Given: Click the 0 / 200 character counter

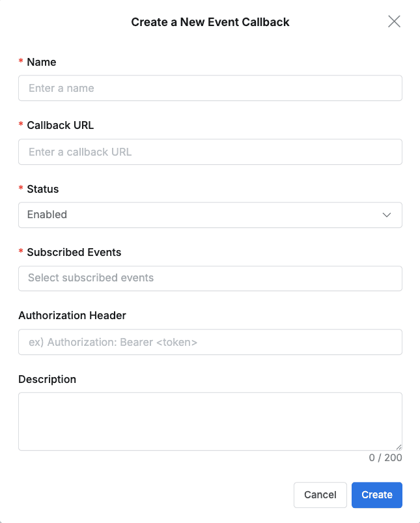Looking at the screenshot, I should [x=386, y=457].
